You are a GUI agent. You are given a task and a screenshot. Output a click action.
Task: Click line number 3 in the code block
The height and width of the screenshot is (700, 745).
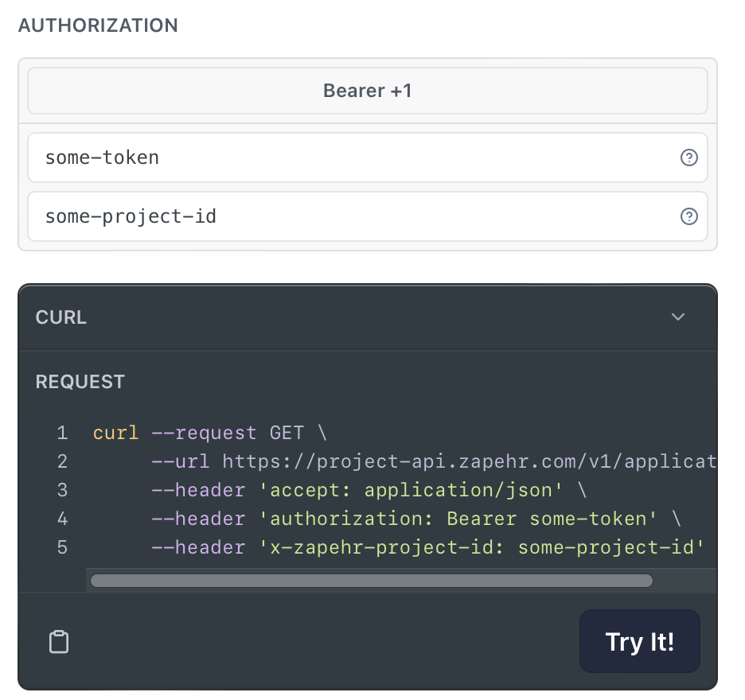click(x=62, y=490)
